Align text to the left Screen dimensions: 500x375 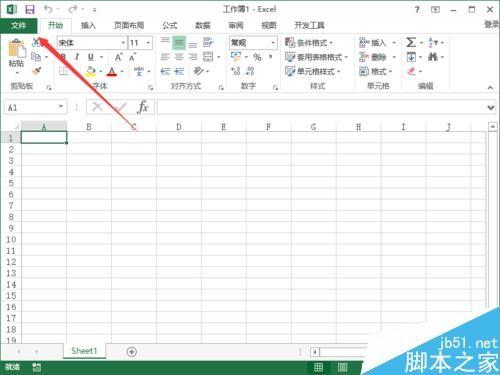click(165, 57)
